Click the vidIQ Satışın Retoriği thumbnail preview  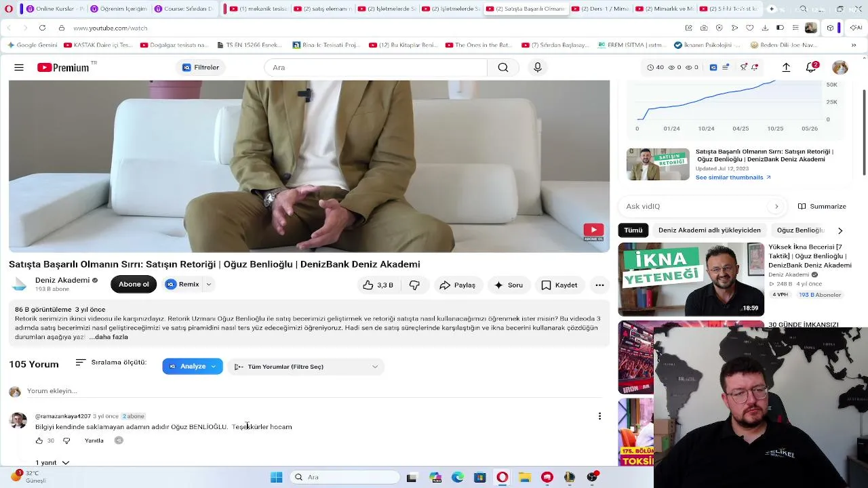click(658, 164)
